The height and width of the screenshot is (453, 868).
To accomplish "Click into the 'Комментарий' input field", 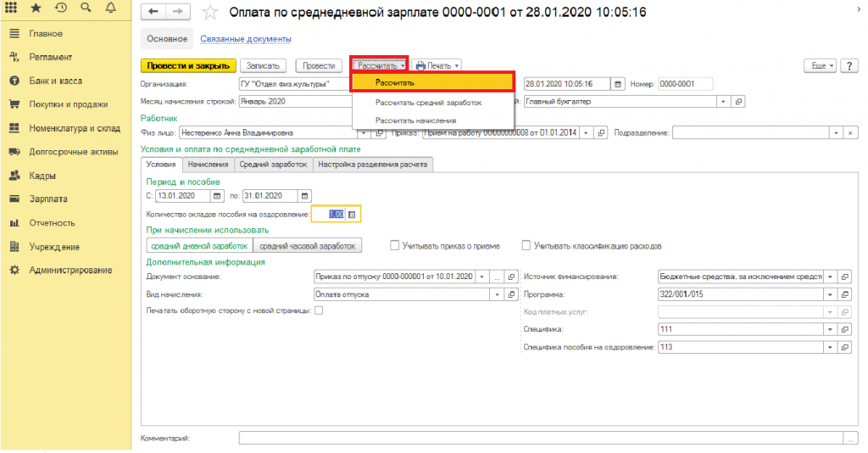I will pyautogui.click(x=541, y=439).
